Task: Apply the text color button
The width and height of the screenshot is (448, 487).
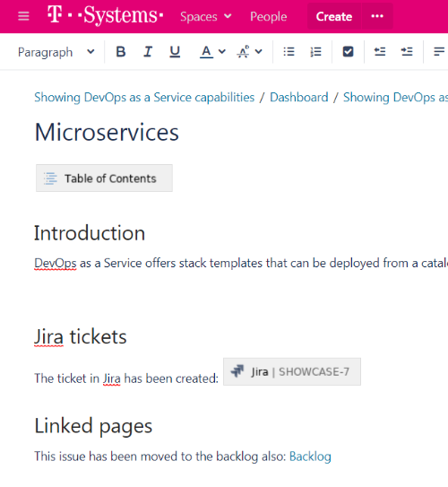Action: coord(206,51)
